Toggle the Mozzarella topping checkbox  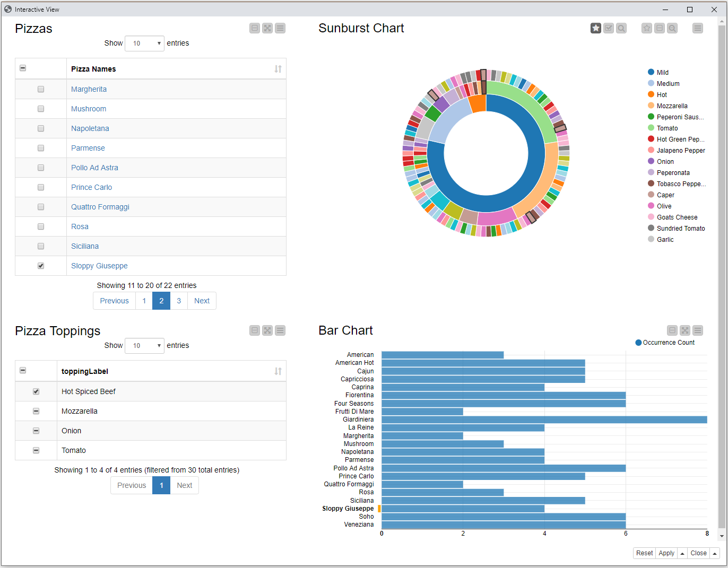coord(36,411)
